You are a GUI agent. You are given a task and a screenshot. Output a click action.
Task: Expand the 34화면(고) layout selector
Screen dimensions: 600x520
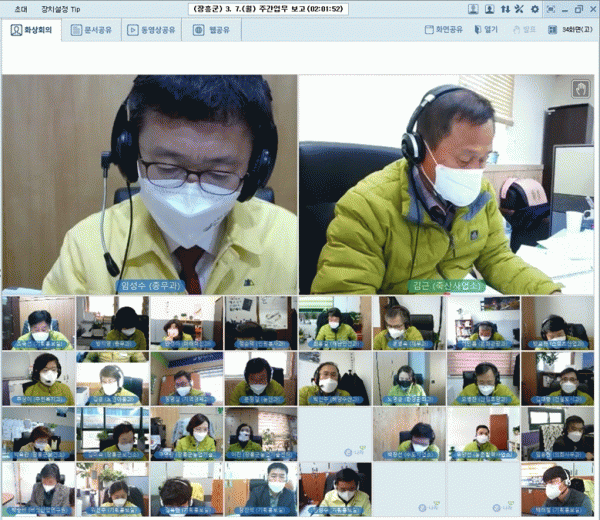(x=573, y=30)
